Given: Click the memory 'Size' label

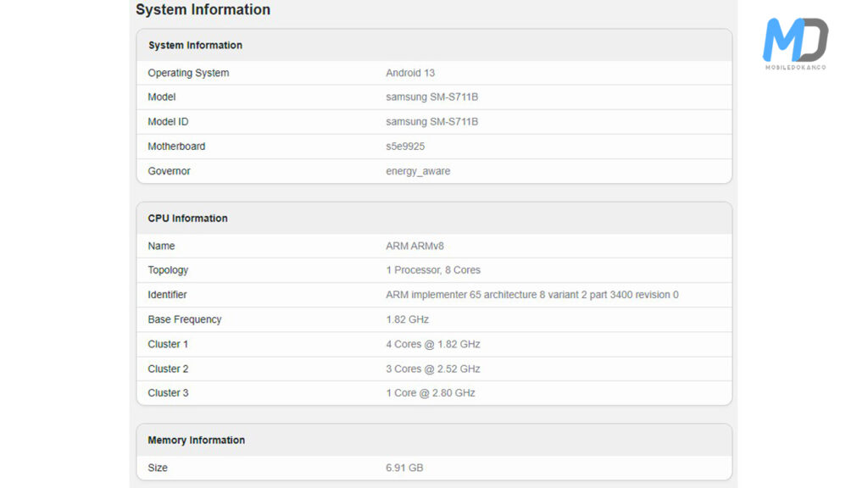Looking at the screenshot, I should click(157, 468).
